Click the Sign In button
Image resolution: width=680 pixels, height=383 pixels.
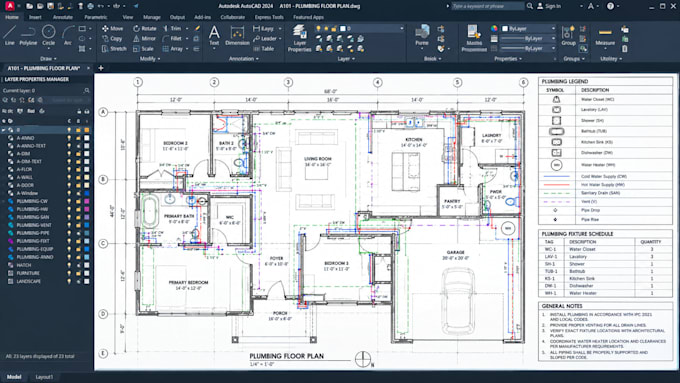tap(549, 6)
